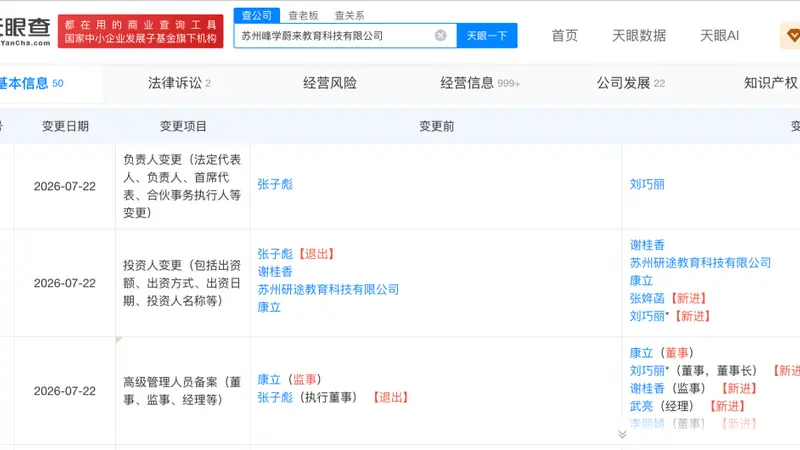Open 刘巧丽（董事，董事长） link

(647, 371)
